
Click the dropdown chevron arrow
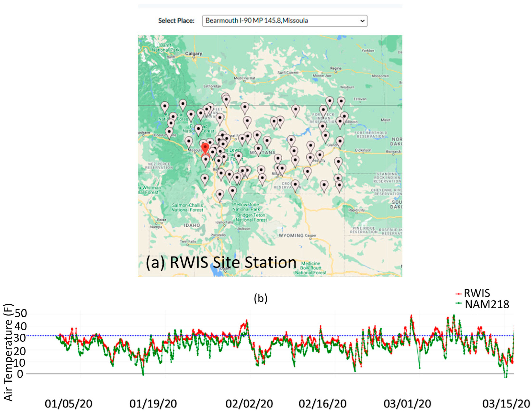pos(362,21)
